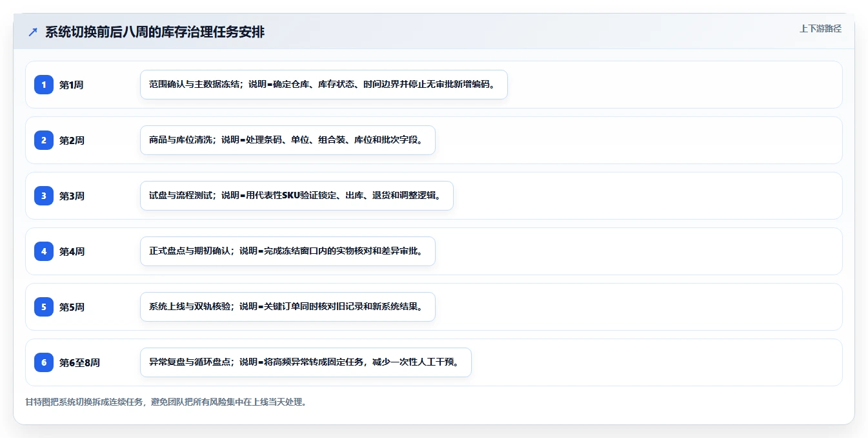
Task: Click the footer note starting with 甘特图
Action: pyautogui.click(x=166, y=402)
